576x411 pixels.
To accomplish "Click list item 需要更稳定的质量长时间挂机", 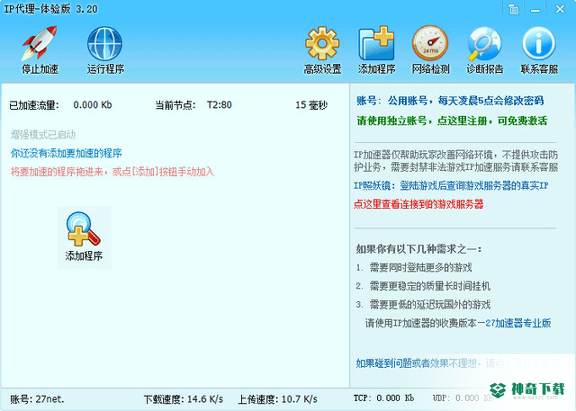I will 430,286.
